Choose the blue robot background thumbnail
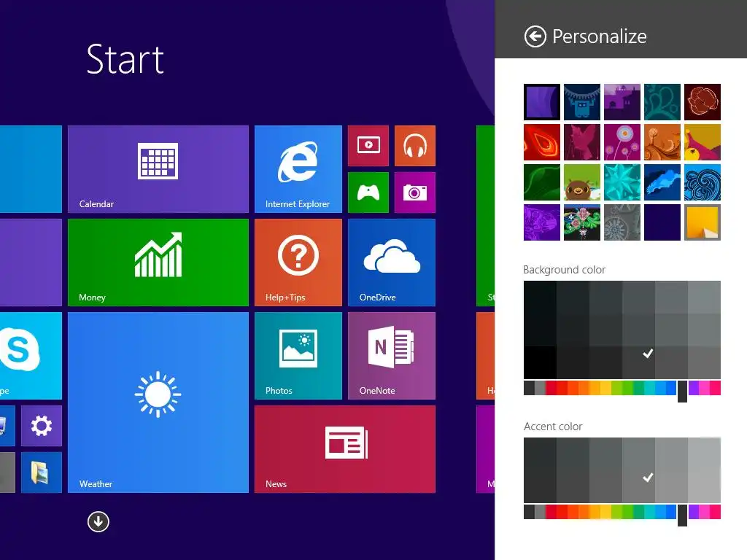The width and height of the screenshot is (747, 560). click(x=582, y=102)
